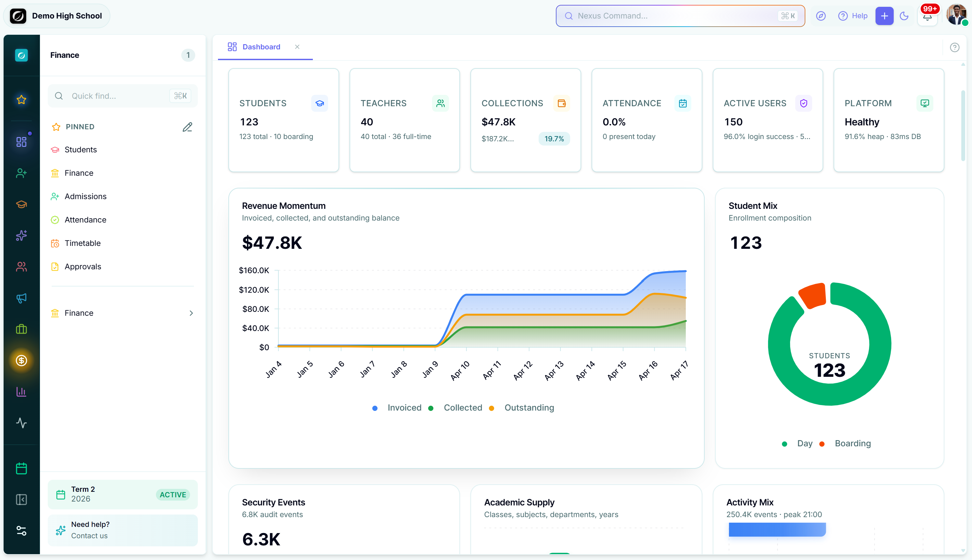
Task: Open the Need help? Contact us link
Action: pos(123,530)
